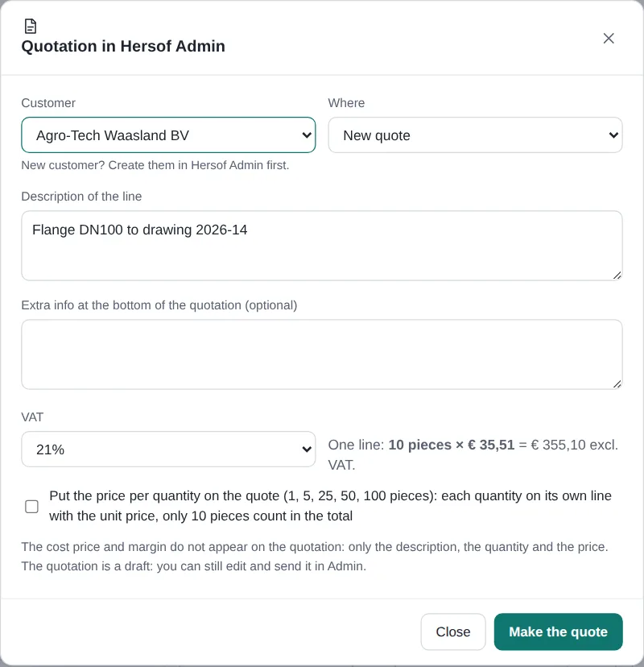The width and height of the screenshot is (644, 667).
Task: Click the Close button
Action: pos(453,632)
